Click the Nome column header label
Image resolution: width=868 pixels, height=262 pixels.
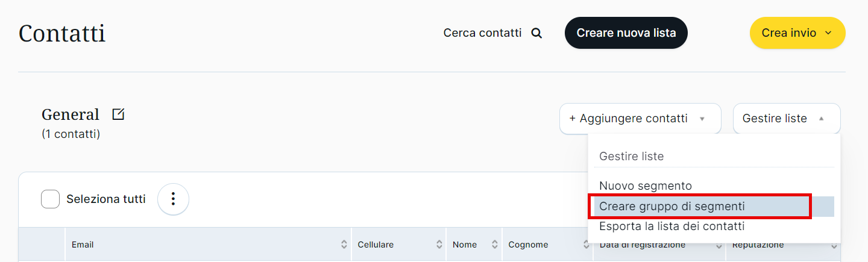(465, 245)
